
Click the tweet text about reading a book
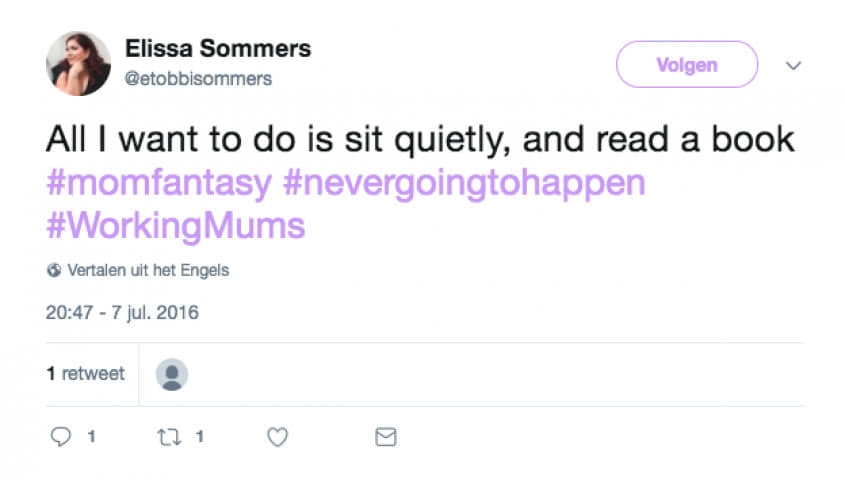(420, 140)
